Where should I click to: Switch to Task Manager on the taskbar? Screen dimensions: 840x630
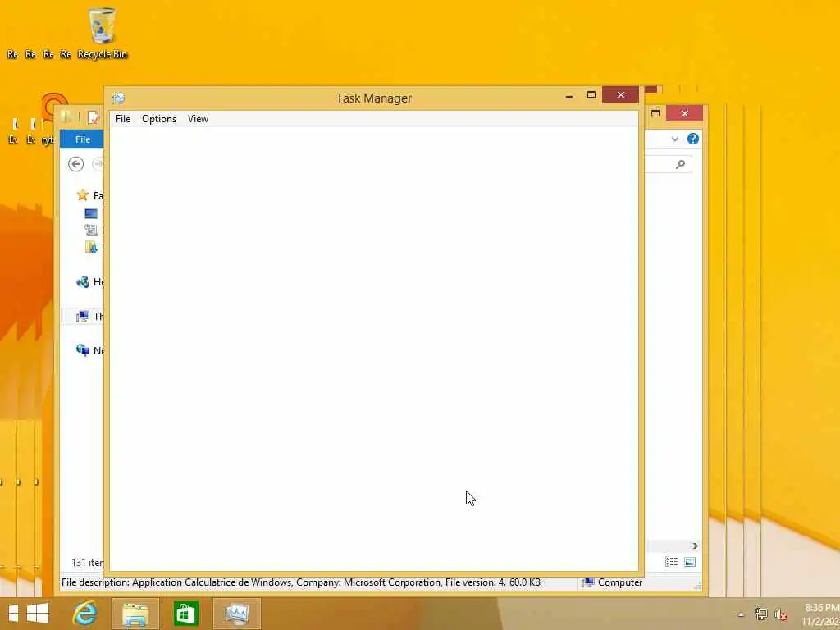tap(237, 614)
